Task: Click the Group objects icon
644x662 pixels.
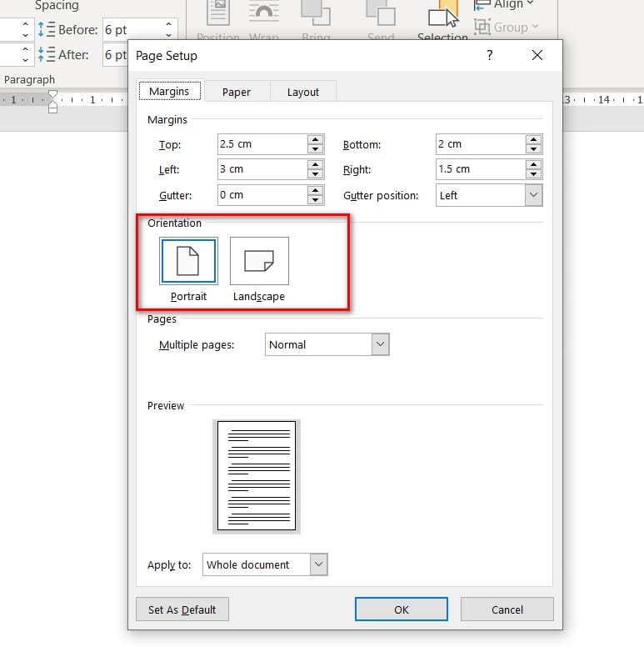Action: (x=482, y=27)
